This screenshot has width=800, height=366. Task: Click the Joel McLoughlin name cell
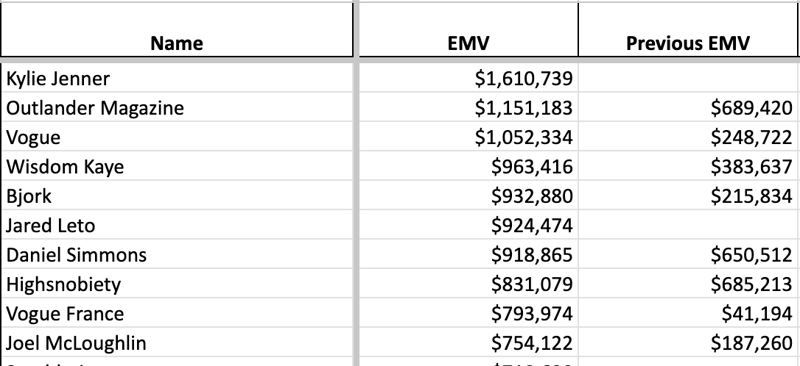(177, 342)
